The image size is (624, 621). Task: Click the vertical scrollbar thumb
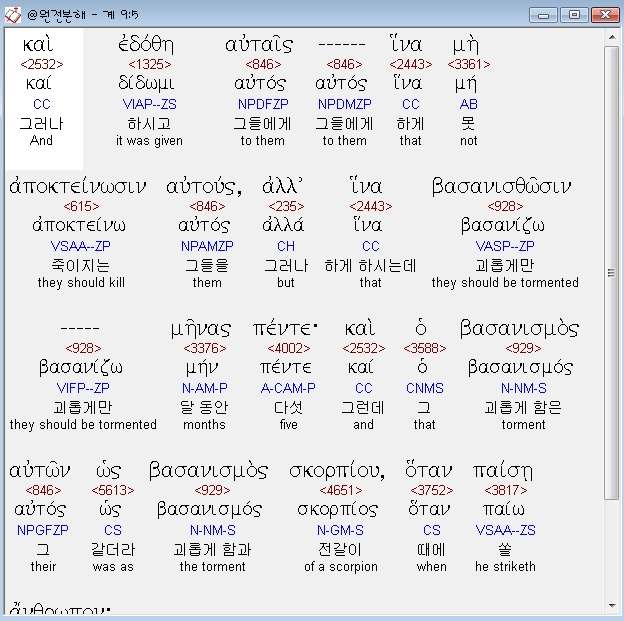(x=611, y=273)
